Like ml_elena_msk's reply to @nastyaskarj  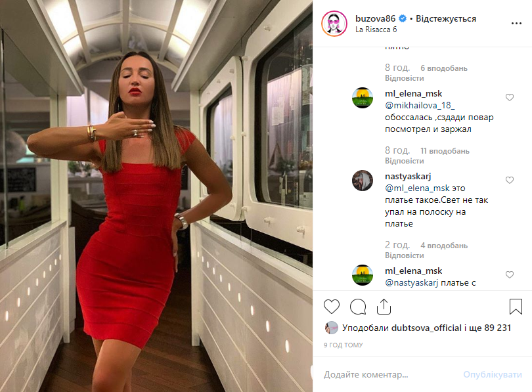(x=509, y=274)
